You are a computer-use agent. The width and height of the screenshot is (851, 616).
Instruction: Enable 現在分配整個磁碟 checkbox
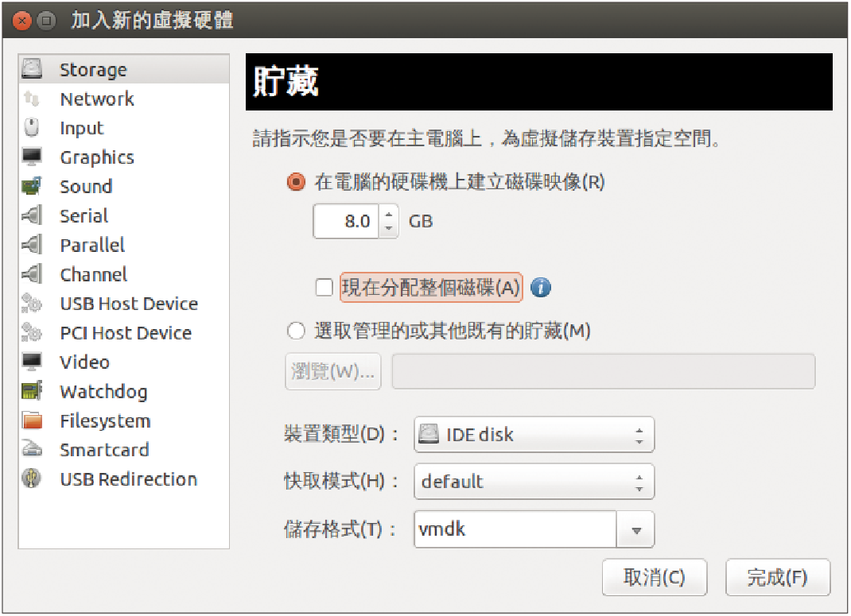[x=324, y=288]
